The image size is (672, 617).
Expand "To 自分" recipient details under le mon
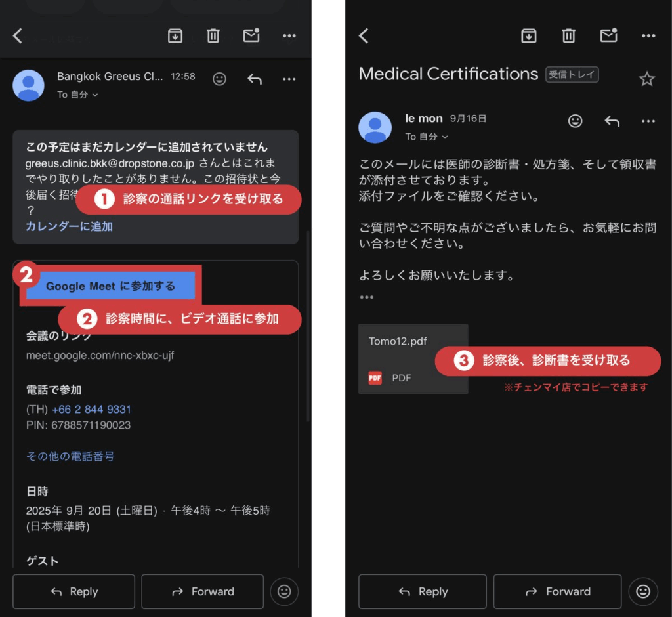(426, 137)
